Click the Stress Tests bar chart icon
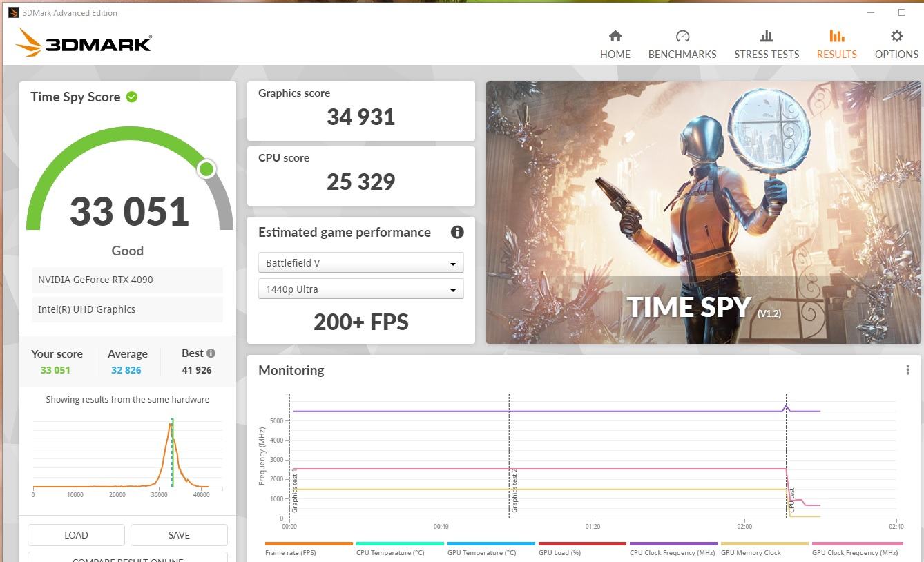Screen dimensions: 924x562 pos(767,36)
